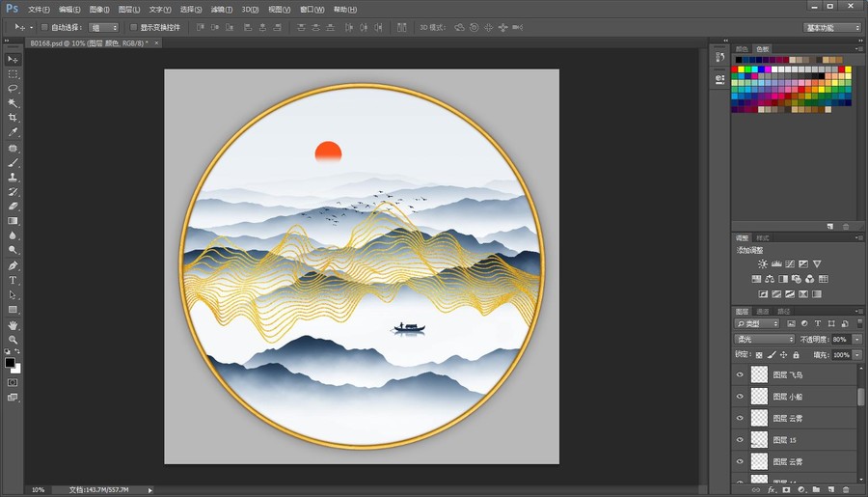This screenshot has height=497, width=868.
Task: Open the Adjustments panel flyout menu
Action: [858, 237]
